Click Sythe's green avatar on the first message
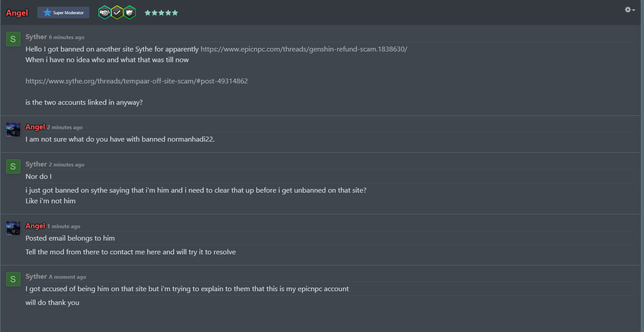This screenshot has width=644, height=332. [x=13, y=39]
